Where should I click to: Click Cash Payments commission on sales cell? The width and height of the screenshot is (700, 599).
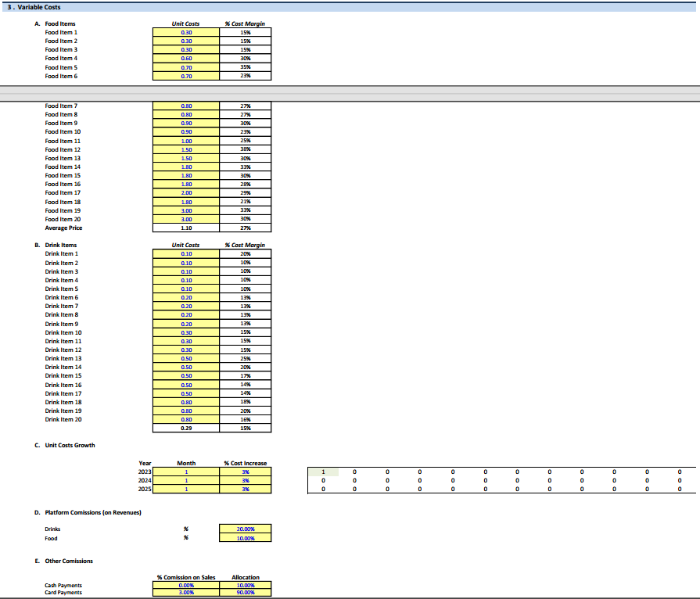click(x=186, y=585)
